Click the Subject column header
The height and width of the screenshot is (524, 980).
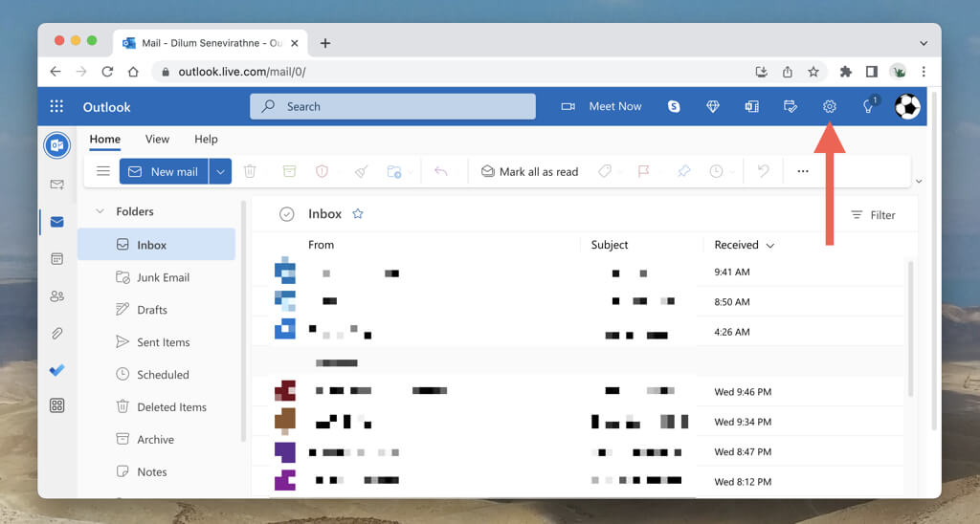610,245
